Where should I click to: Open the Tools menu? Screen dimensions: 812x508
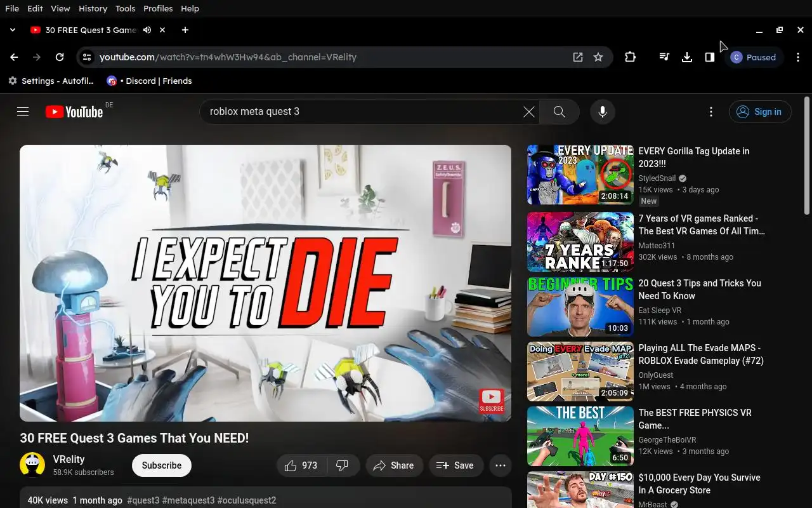[125, 8]
